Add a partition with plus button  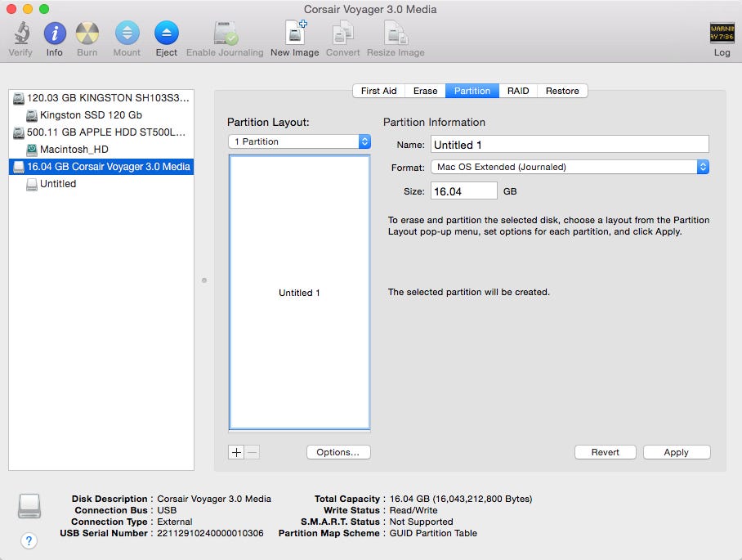click(x=236, y=452)
